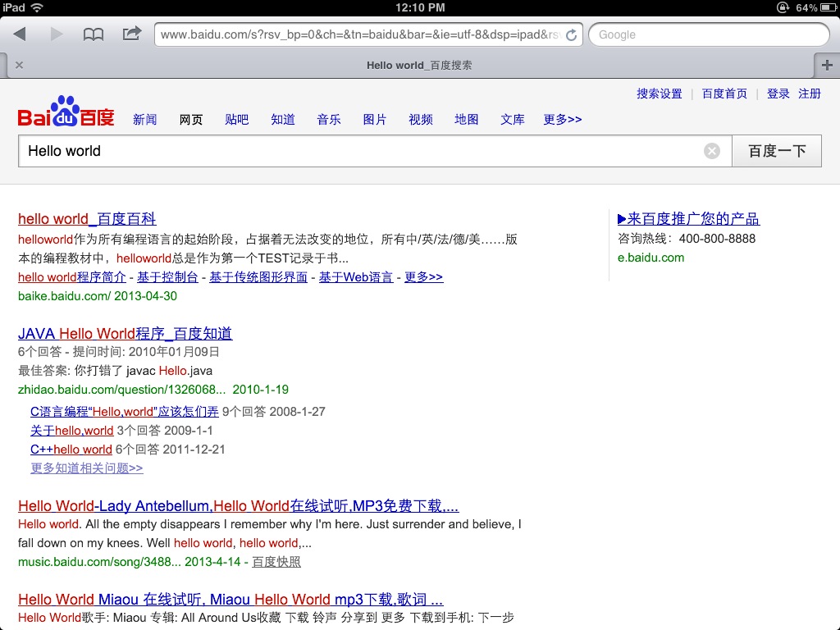Go to 百度首页 link
The height and width of the screenshot is (630, 840).
tap(724, 94)
